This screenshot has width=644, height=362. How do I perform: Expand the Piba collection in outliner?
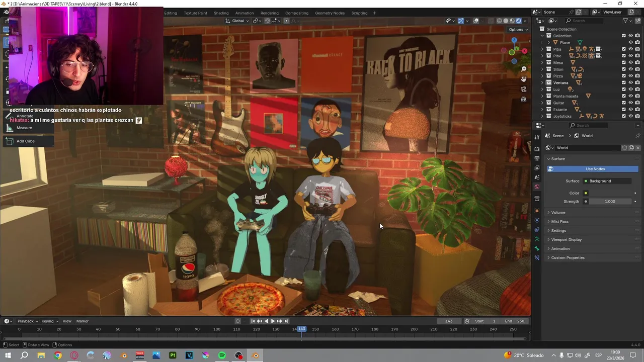pos(542,49)
